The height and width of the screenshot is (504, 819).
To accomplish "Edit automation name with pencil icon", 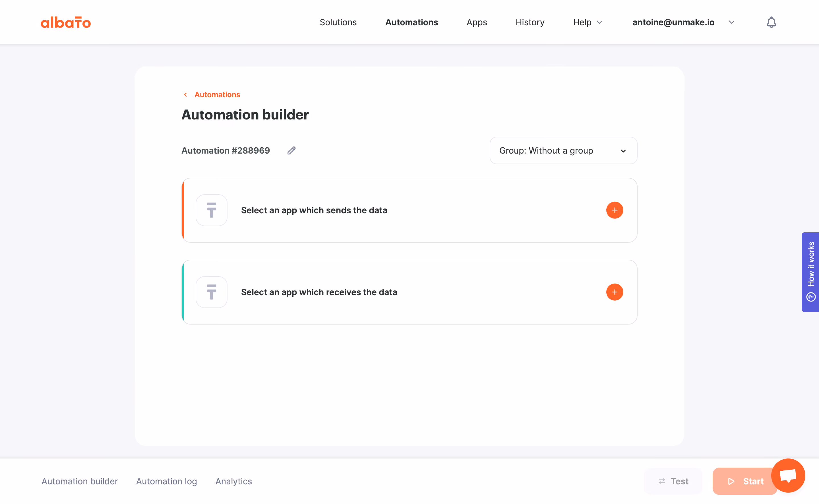I will [x=291, y=151].
